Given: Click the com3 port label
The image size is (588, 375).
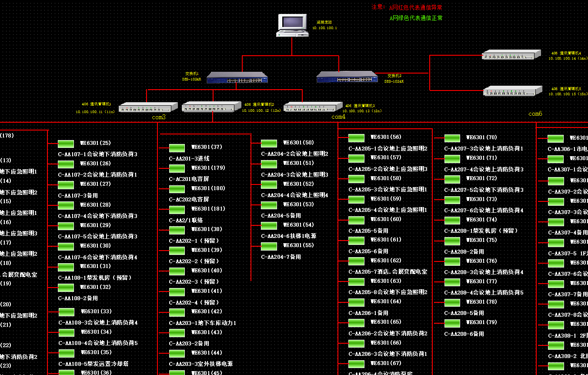Looking at the screenshot, I should 159,117.
